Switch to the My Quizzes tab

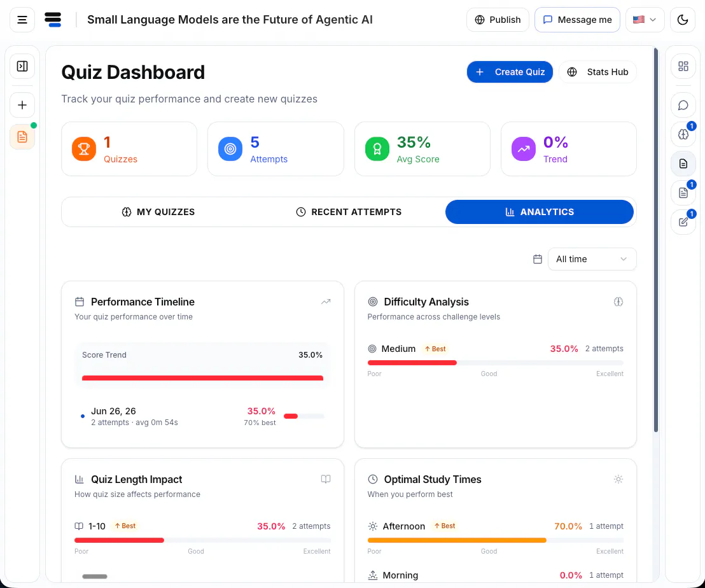[x=158, y=212]
